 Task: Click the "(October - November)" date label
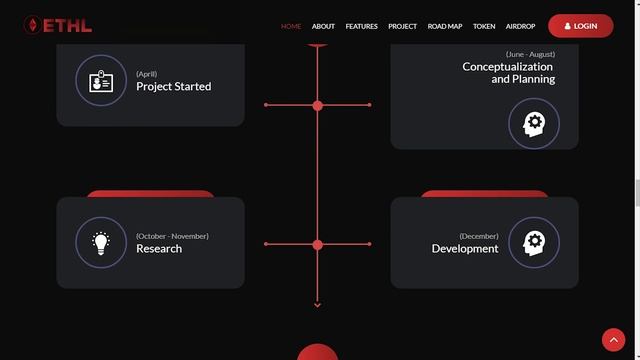click(172, 236)
